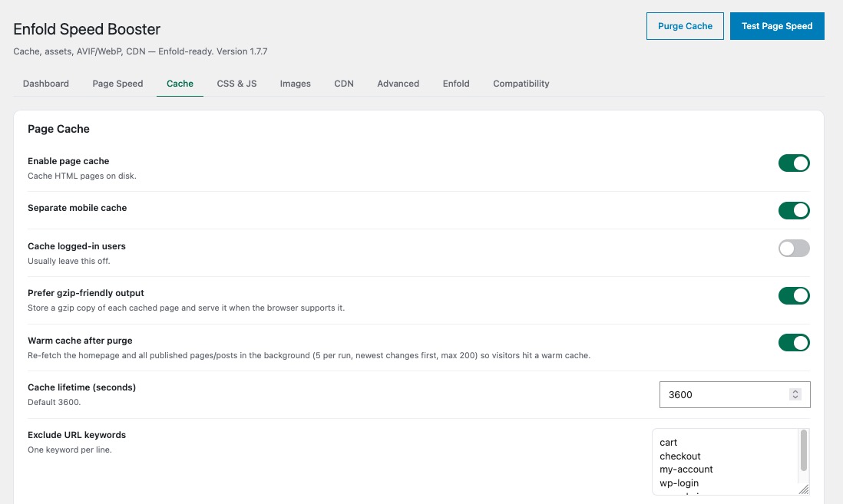Click the 'Cache HTML pages on disk.' description
Image resolution: width=843 pixels, height=504 pixels.
(81, 176)
